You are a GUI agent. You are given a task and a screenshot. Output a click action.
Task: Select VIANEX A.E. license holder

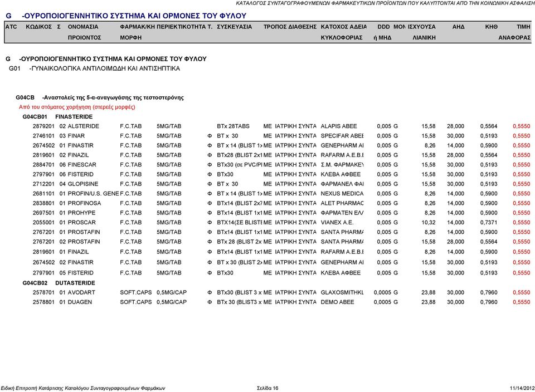337,223
